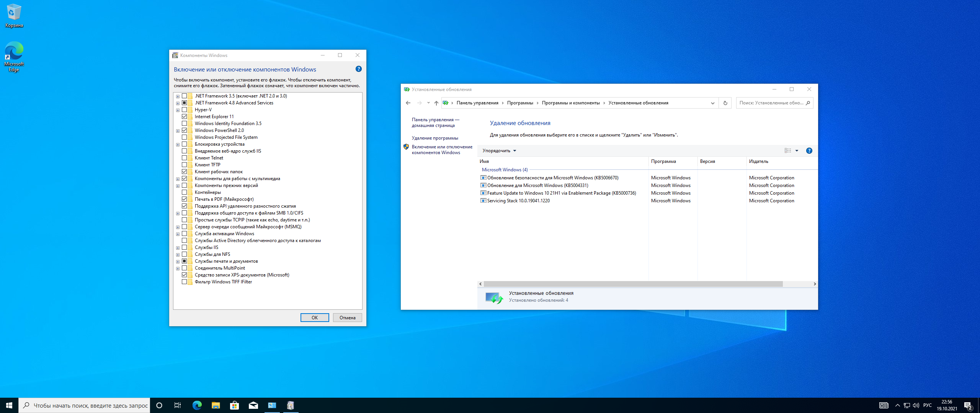Click the Издатель column header
Screen dimensions: 980x413
758,161
